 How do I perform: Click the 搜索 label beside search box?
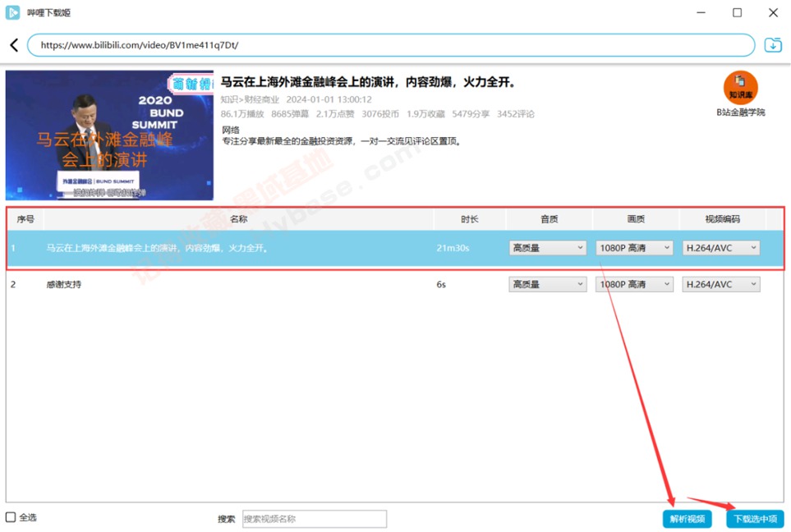(227, 519)
